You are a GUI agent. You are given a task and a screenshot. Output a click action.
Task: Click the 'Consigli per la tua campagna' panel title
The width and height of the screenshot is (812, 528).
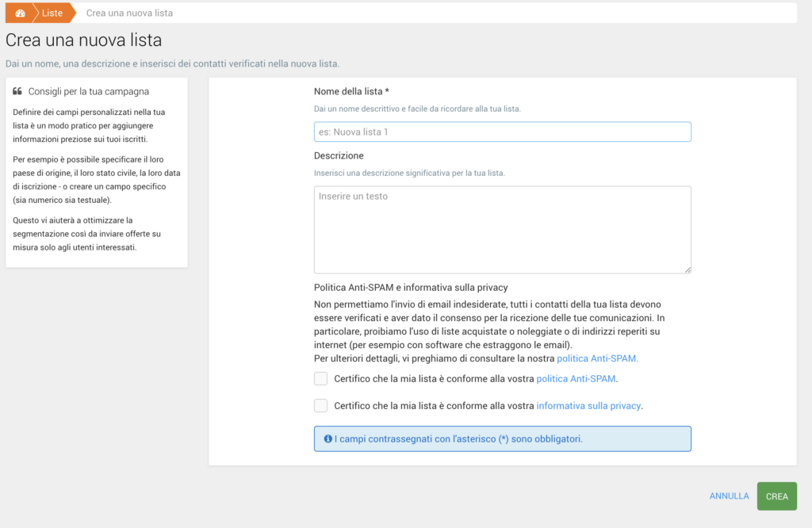coord(88,91)
